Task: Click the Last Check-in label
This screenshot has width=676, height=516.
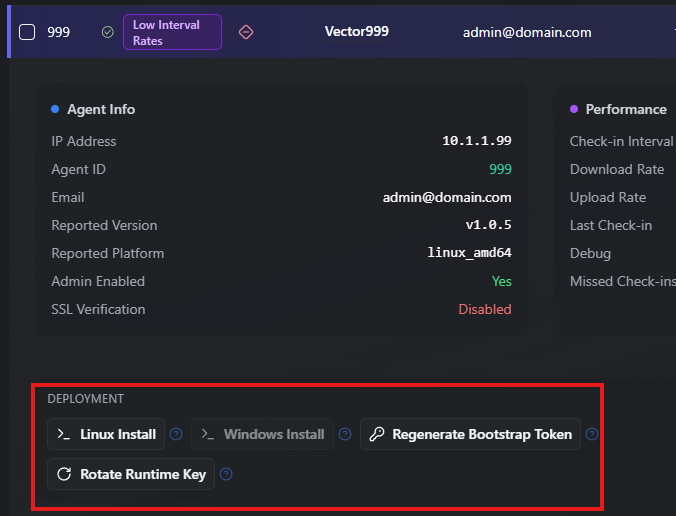Action: 611,225
